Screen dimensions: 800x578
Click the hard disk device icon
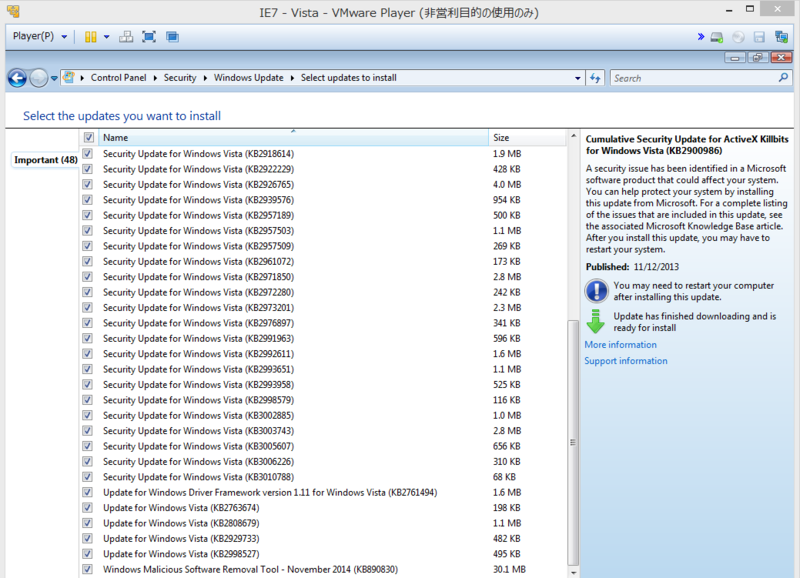point(717,37)
